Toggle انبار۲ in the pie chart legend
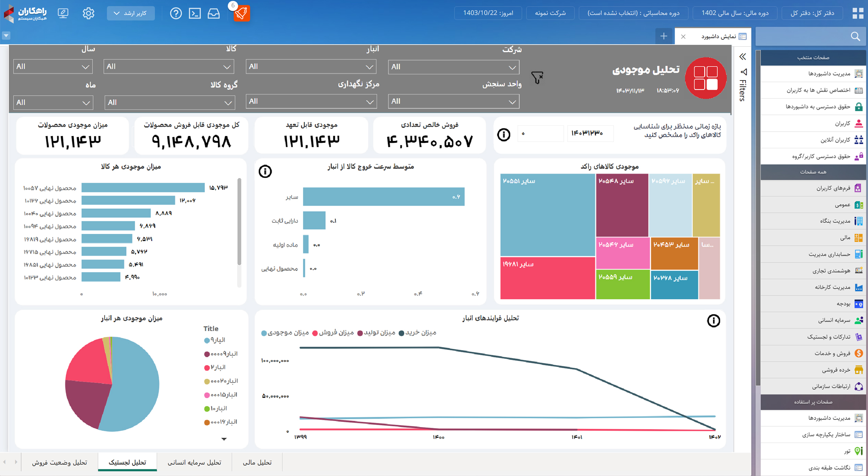Viewport: 868px width, 476px height. point(215,367)
